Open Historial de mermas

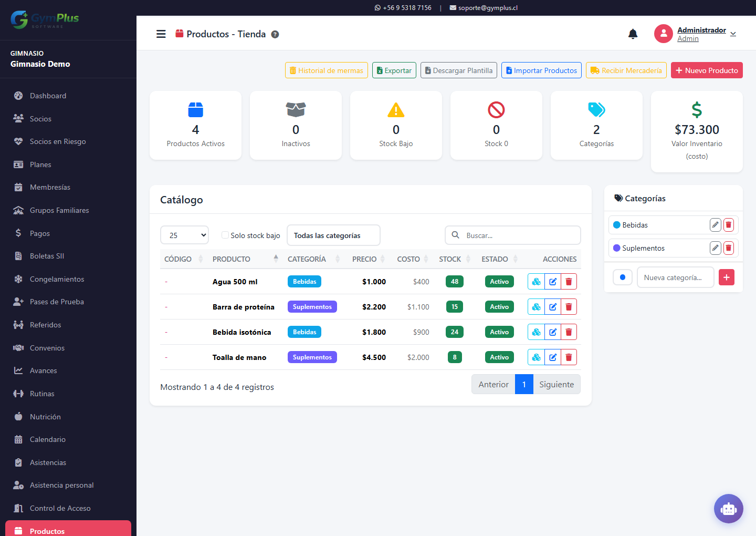pyautogui.click(x=327, y=70)
